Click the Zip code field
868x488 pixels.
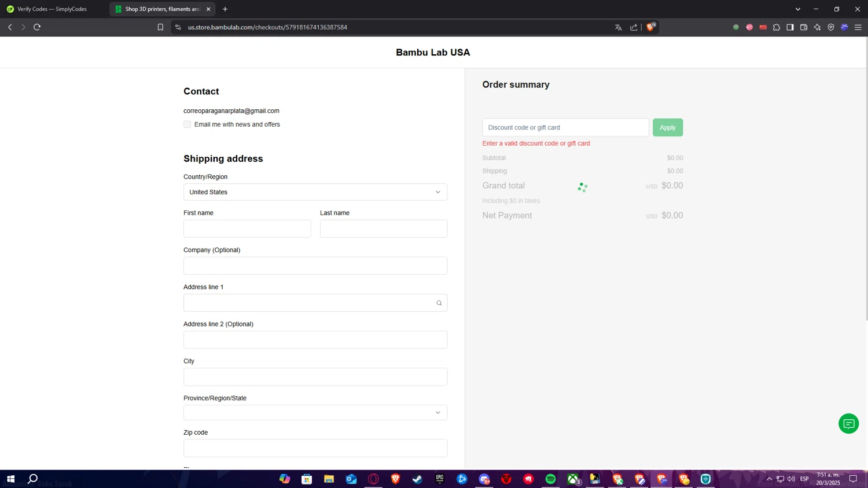(315, 448)
